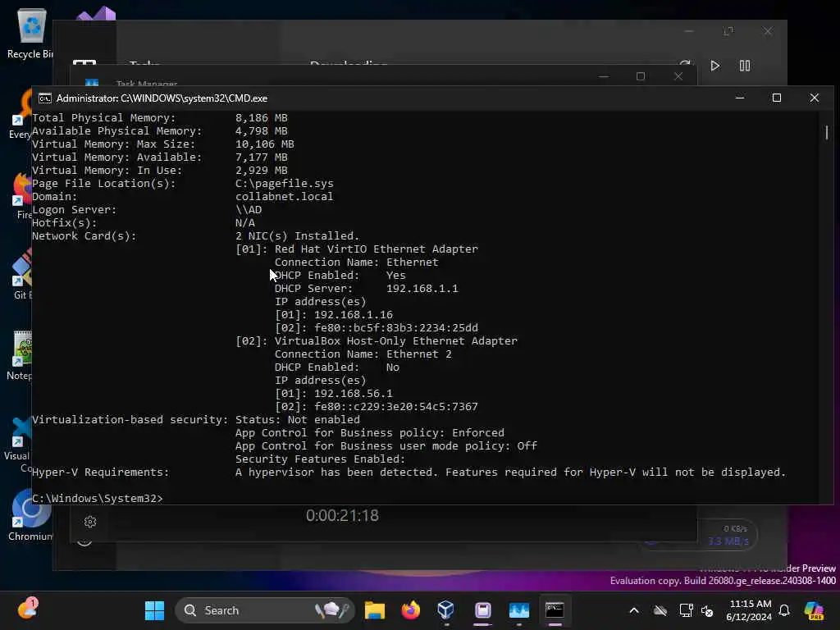Click the CMD window title bar icon
This screenshot has width=840, height=630.
pyautogui.click(x=45, y=98)
